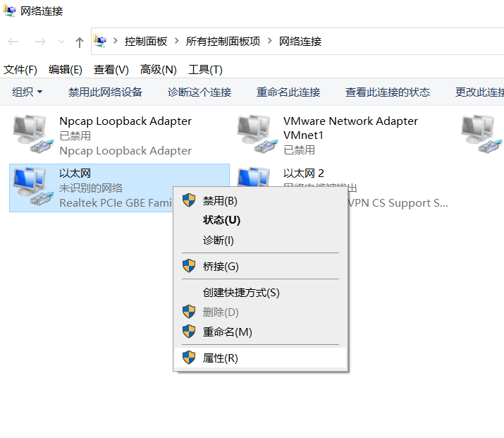Click the Npcap Loopback Adapter icon
Image resolution: width=504 pixels, height=438 pixels.
tap(33, 134)
